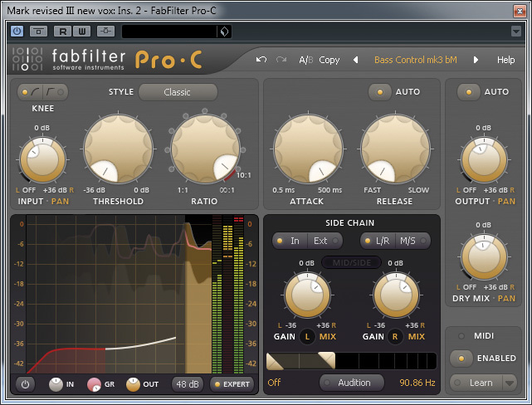Viewport: 532px width, 405px height.
Task: Toggle the Audition side-chain button
Action: pyautogui.click(x=352, y=383)
